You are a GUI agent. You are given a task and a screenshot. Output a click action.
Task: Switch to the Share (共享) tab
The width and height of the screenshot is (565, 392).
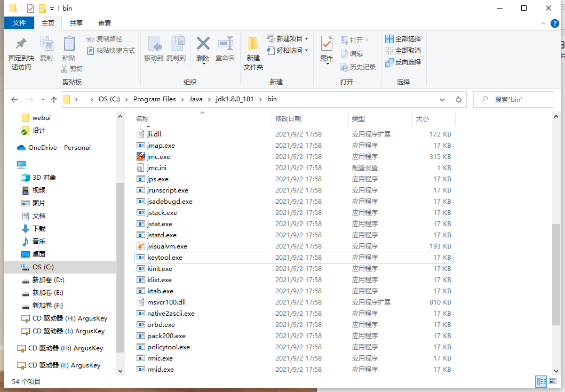(76, 23)
